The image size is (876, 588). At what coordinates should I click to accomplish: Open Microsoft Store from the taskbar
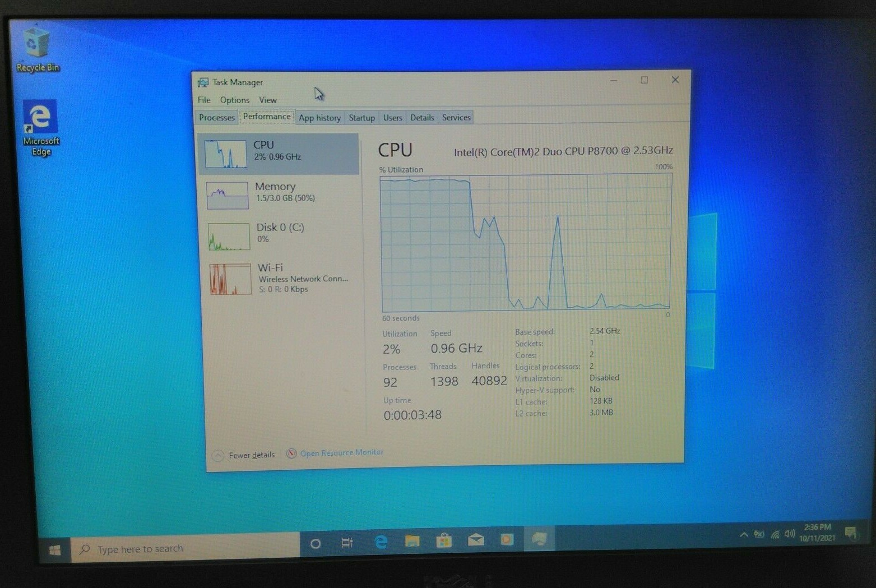point(444,540)
